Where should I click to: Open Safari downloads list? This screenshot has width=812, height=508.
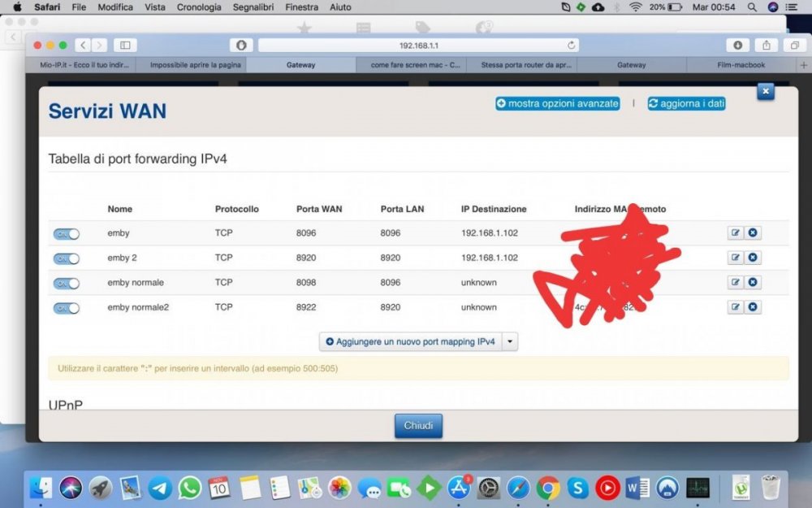coord(738,45)
